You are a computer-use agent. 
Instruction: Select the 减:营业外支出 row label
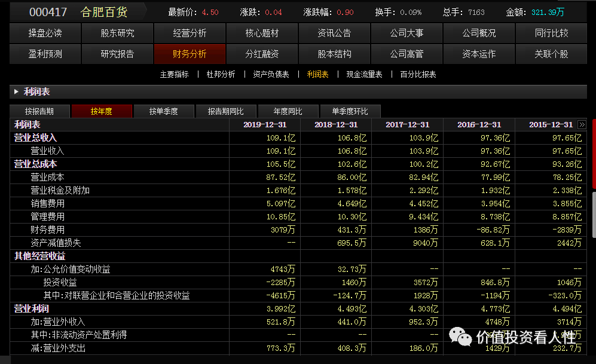58,348
